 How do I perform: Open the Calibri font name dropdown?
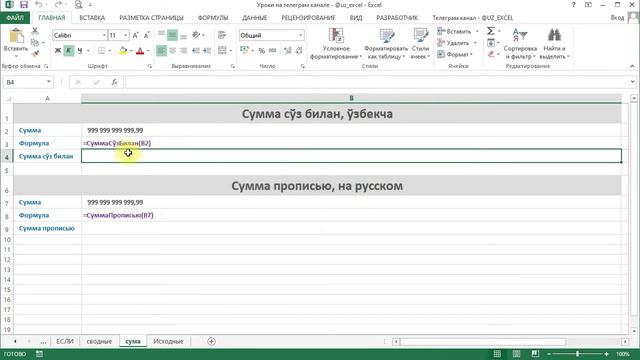click(104, 36)
